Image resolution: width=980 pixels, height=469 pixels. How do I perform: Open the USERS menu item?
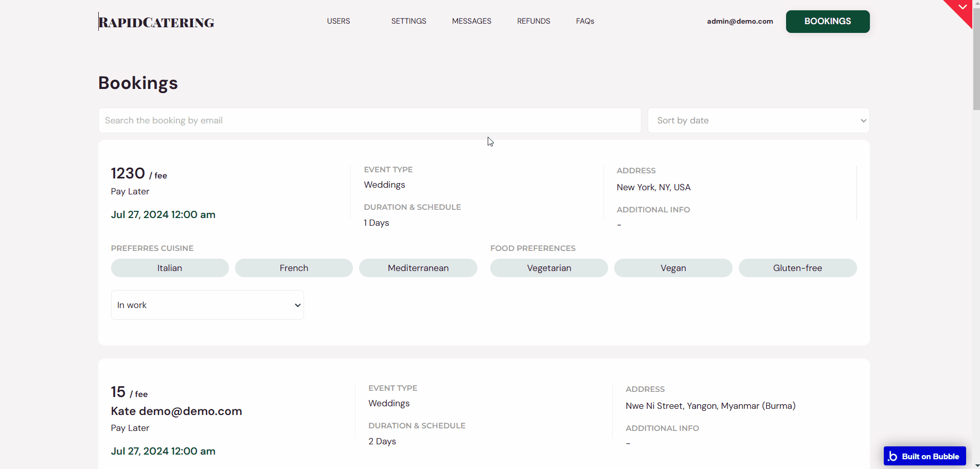pos(338,21)
